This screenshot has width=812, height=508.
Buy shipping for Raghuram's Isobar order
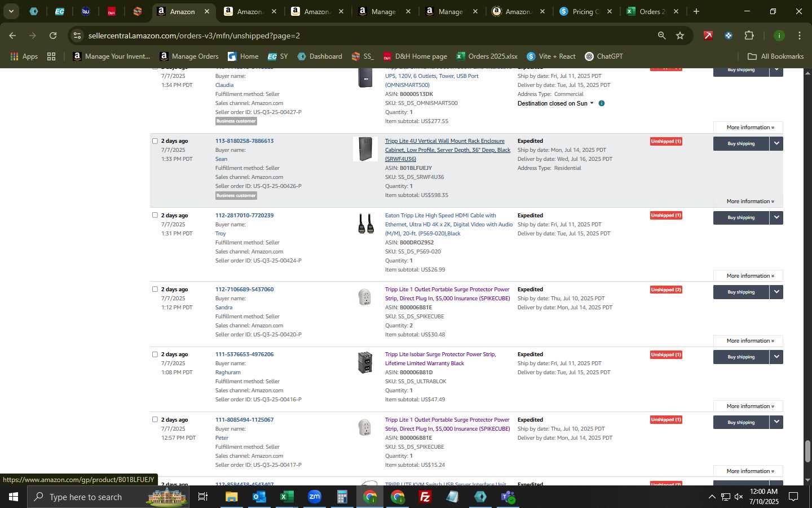coord(741,357)
